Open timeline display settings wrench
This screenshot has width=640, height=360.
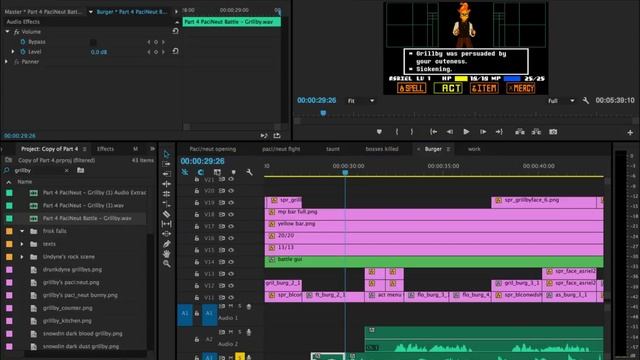coord(249,172)
